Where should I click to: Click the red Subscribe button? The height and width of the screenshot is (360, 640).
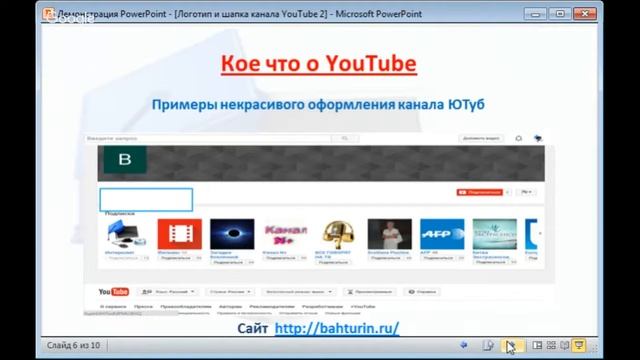[480, 192]
